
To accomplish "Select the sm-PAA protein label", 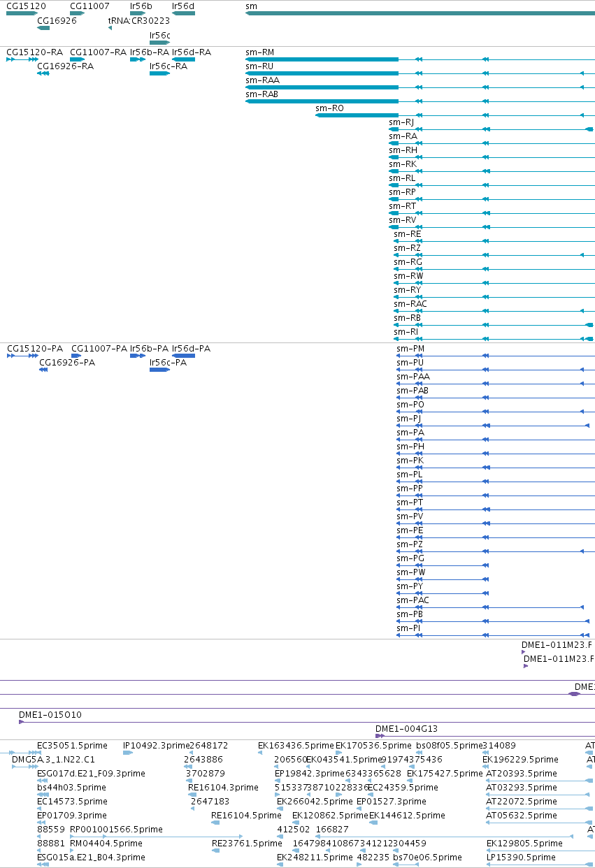I will (413, 377).
